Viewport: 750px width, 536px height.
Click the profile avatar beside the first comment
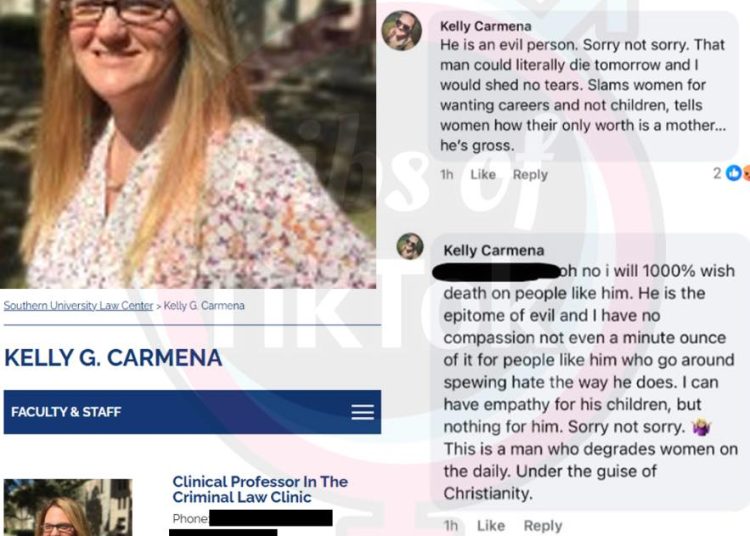click(402, 31)
